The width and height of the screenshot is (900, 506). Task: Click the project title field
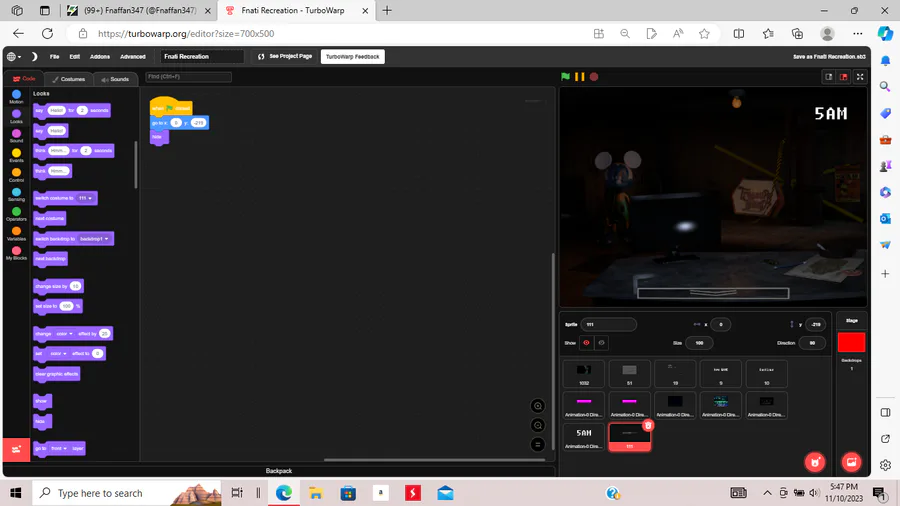[202, 56]
